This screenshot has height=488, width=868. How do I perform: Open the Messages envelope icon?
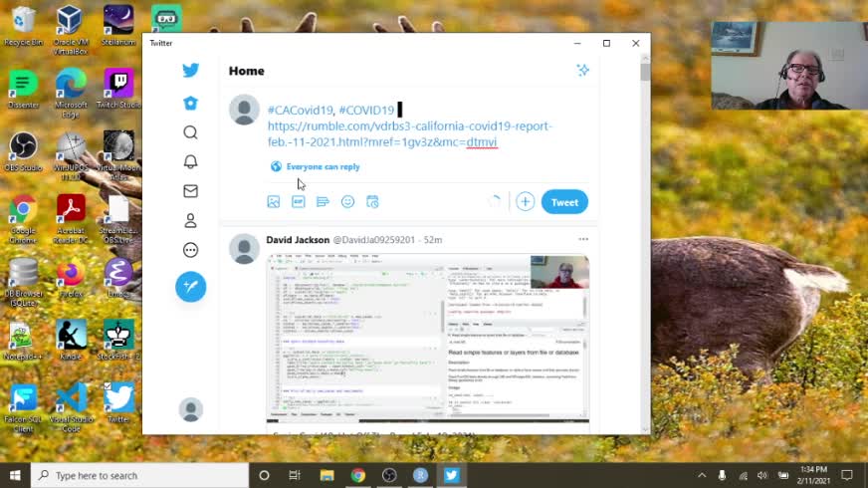[x=190, y=191]
